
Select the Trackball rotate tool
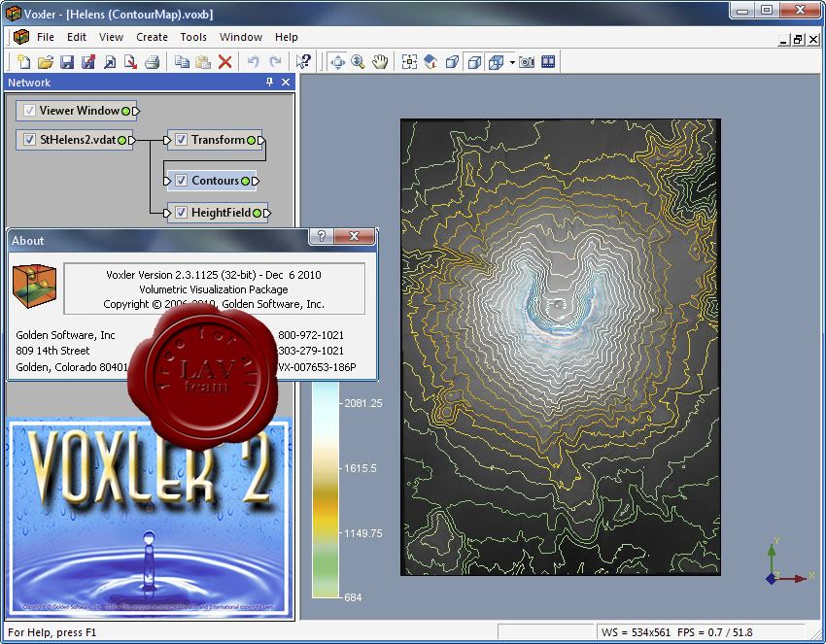click(x=337, y=62)
